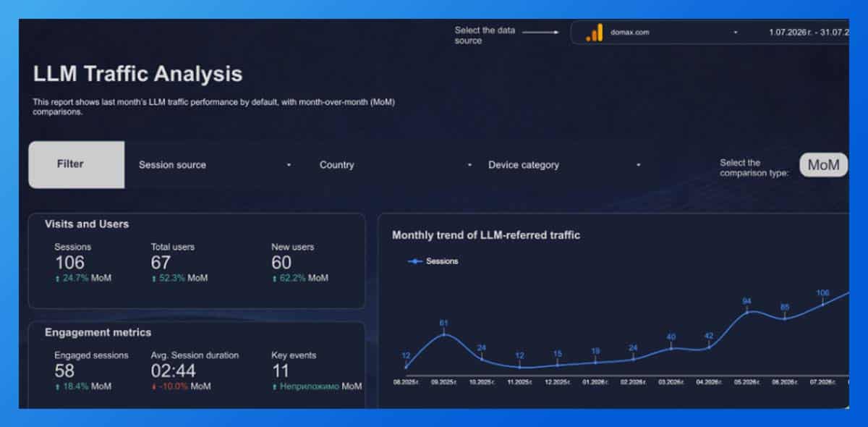Click the 09.2025 axis label on the chart
868x427 pixels.
click(x=444, y=381)
